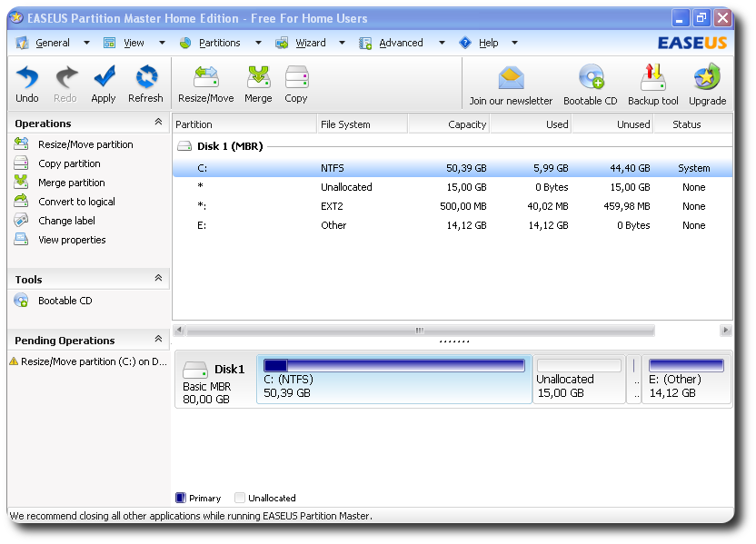Click the Merge toolbar icon
Viewport: 756px width, 544px height.
tap(258, 77)
